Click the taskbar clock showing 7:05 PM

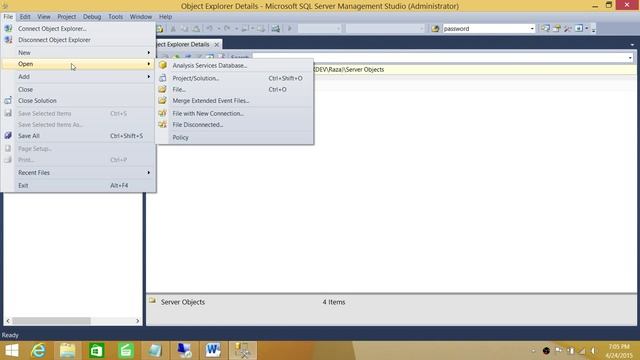619,351
